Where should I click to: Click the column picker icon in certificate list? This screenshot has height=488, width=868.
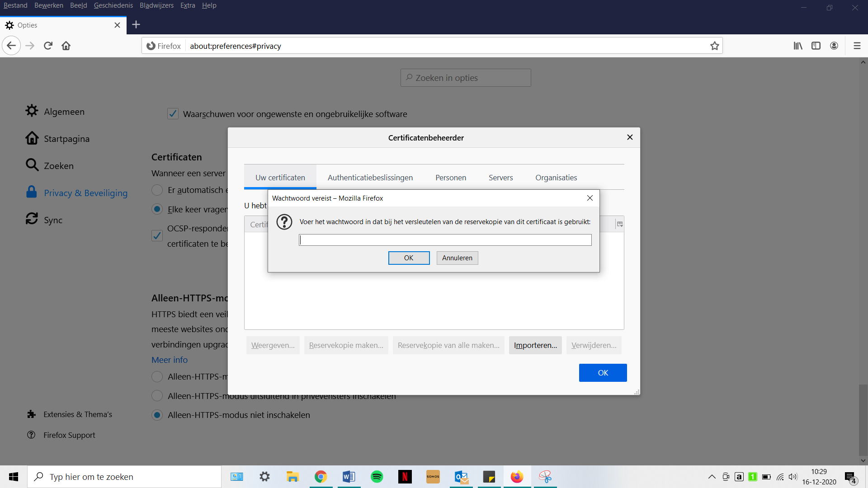pyautogui.click(x=619, y=224)
